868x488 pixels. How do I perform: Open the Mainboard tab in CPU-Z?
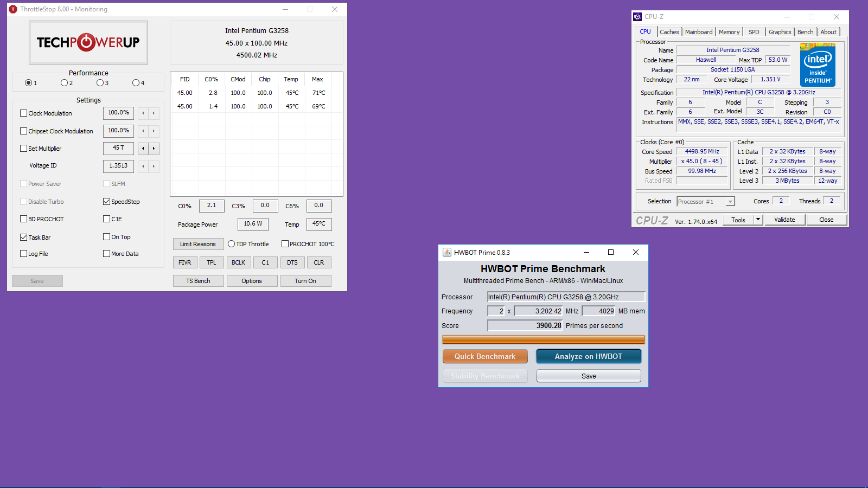pyautogui.click(x=699, y=32)
